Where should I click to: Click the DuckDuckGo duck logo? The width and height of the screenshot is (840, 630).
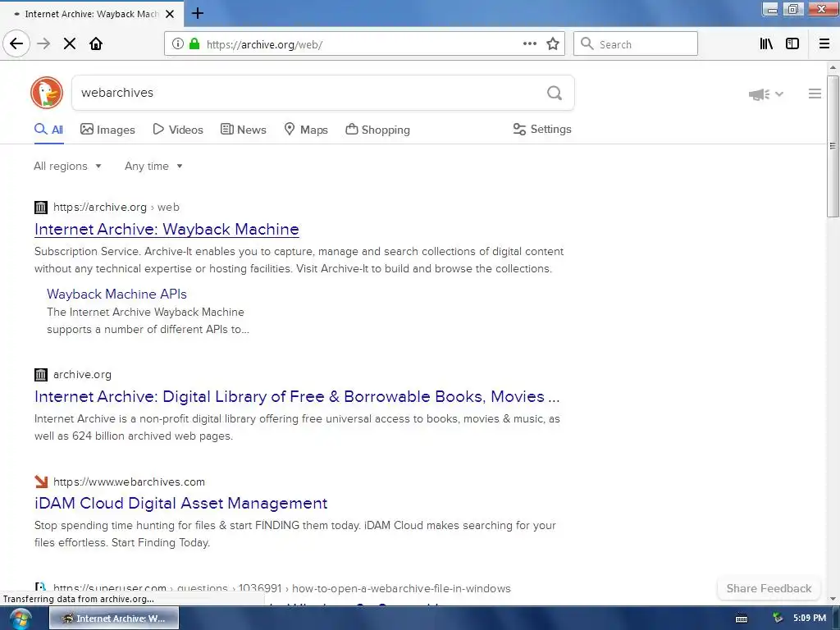[x=47, y=93]
